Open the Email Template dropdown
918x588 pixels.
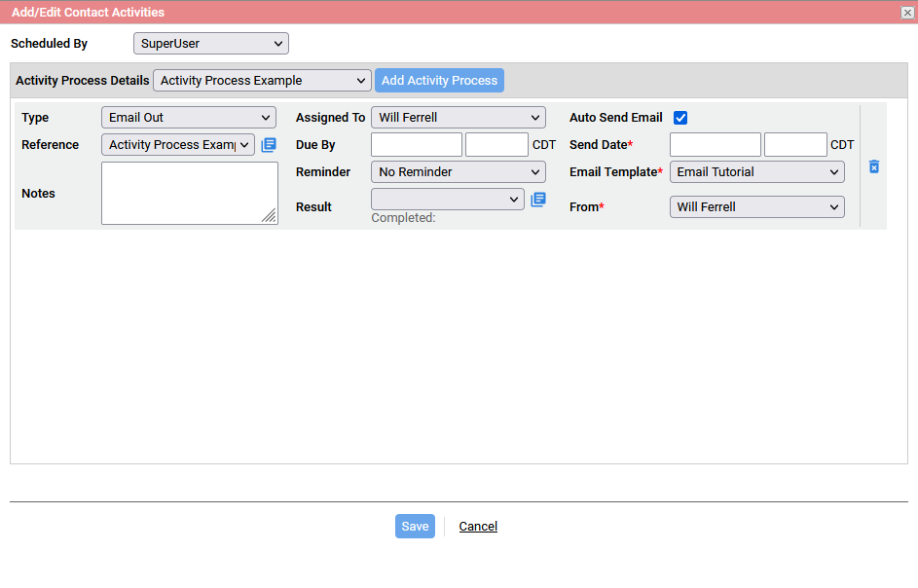pos(756,172)
